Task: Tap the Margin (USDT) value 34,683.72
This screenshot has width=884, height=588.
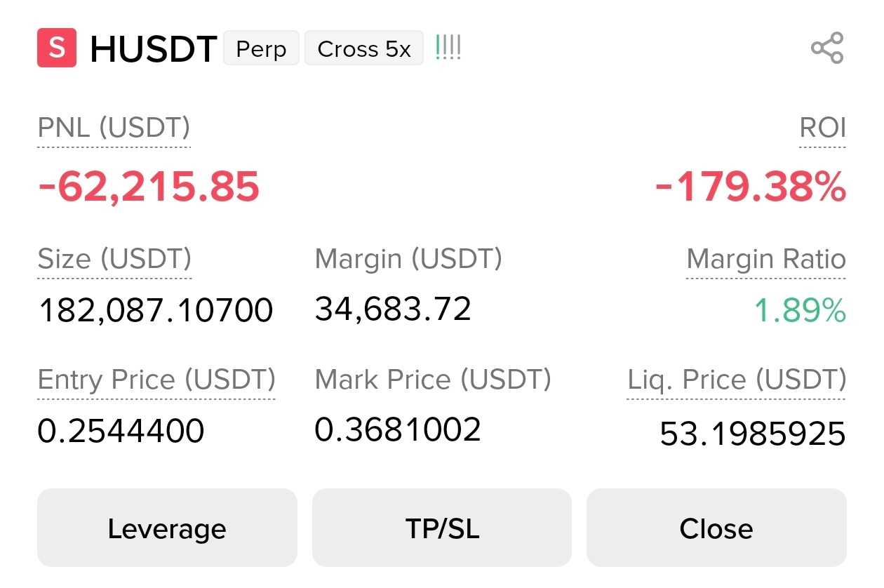Action: point(393,309)
